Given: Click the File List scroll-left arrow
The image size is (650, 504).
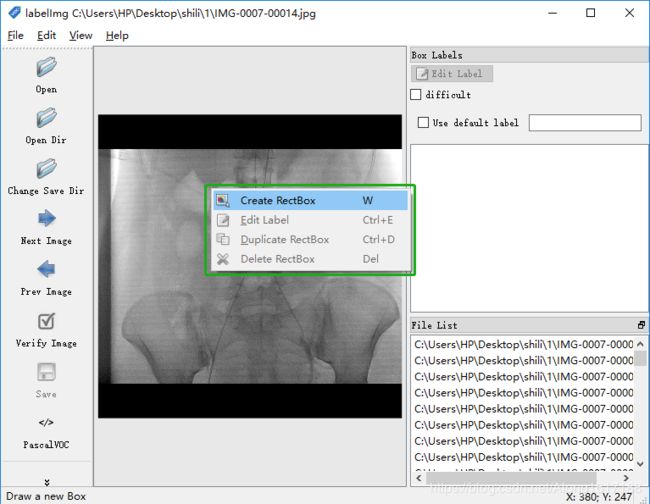Looking at the screenshot, I should 419,478.
